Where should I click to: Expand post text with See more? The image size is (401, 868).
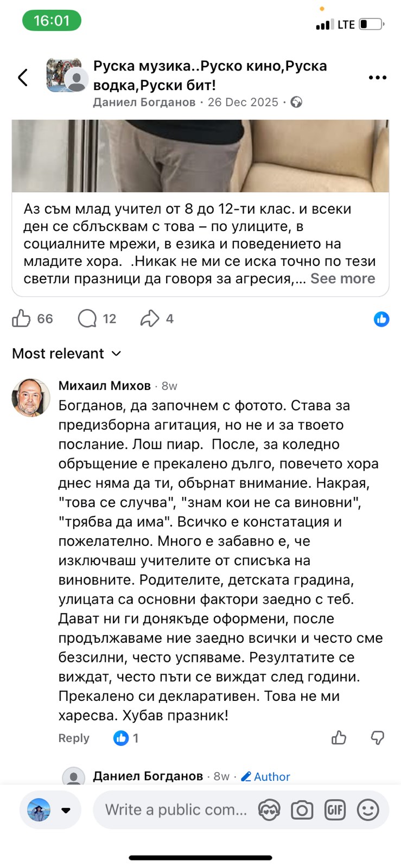[x=342, y=278]
